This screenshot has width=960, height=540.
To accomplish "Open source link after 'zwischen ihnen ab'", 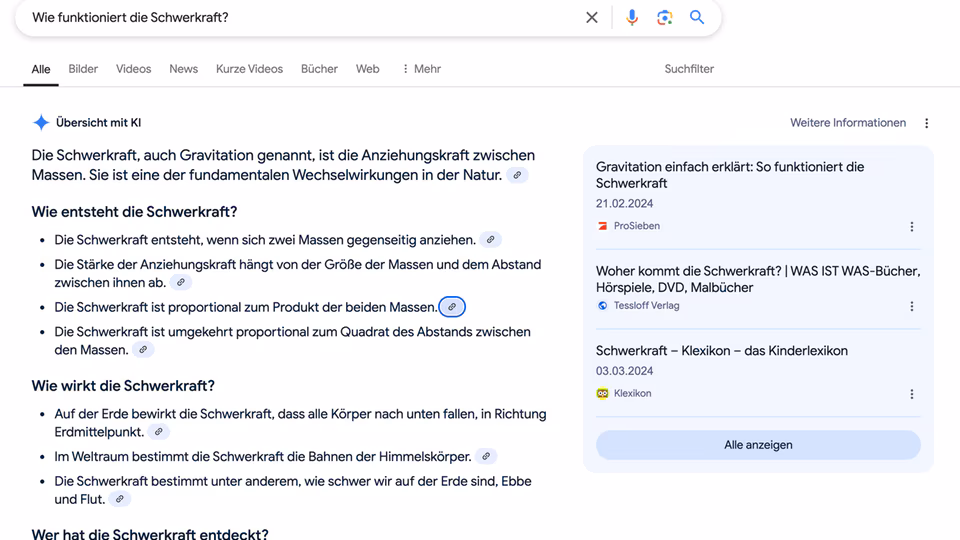I will tap(181, 282).
